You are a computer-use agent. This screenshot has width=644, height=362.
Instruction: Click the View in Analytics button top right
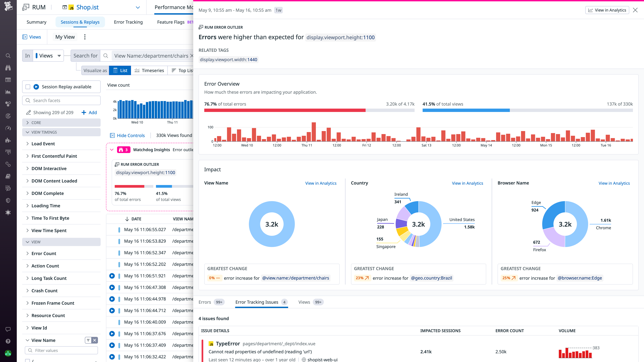607,10
